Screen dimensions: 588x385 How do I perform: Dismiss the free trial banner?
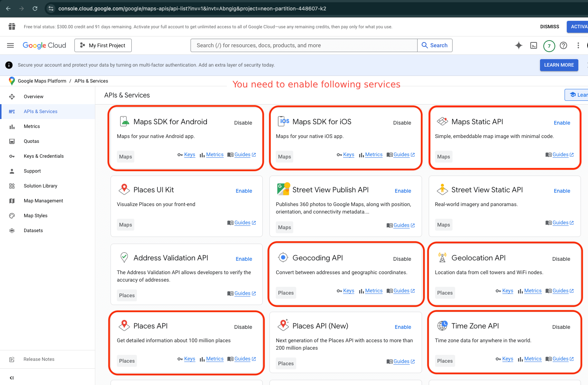point(550,27)
